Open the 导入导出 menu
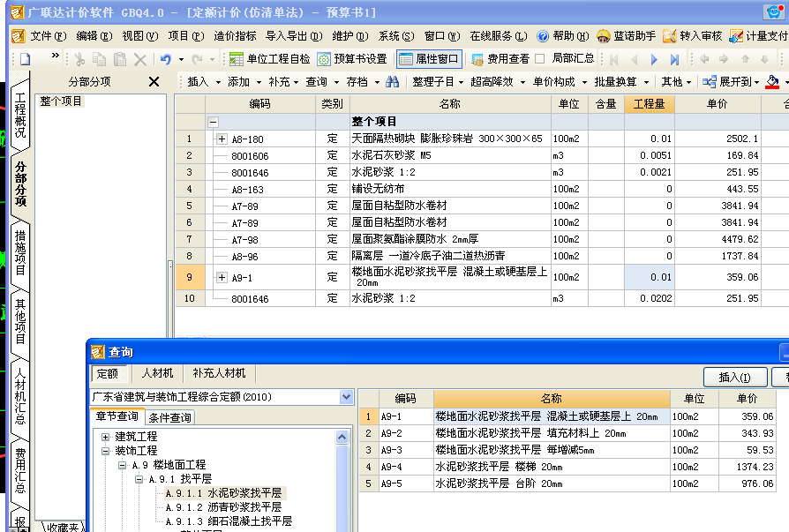This screenshot has width=789, height=532. tap(294, 36)
